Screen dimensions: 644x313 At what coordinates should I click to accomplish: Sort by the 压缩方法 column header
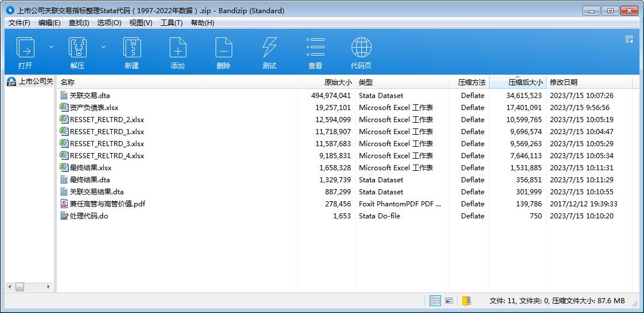469,82
